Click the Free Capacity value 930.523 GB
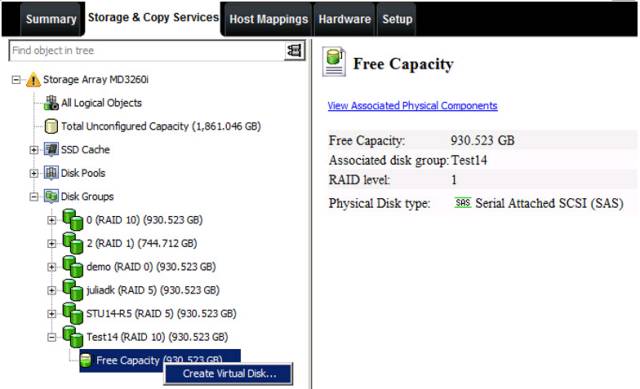The image size is (640, 389). [482, 140]
